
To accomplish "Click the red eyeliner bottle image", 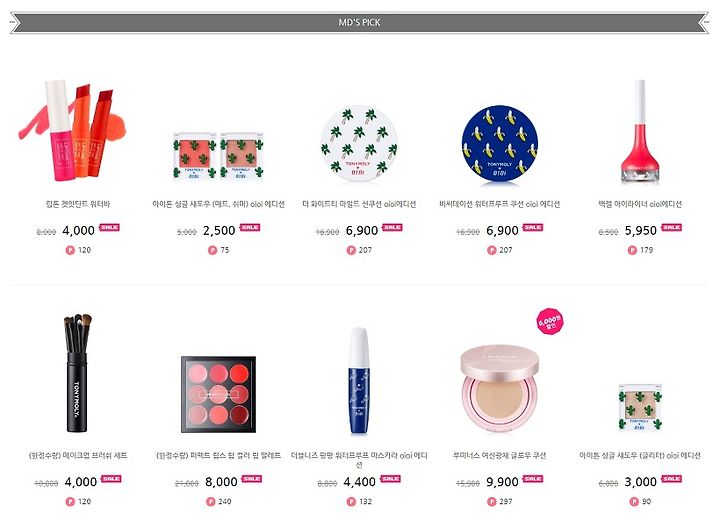I will pos(640,131).
